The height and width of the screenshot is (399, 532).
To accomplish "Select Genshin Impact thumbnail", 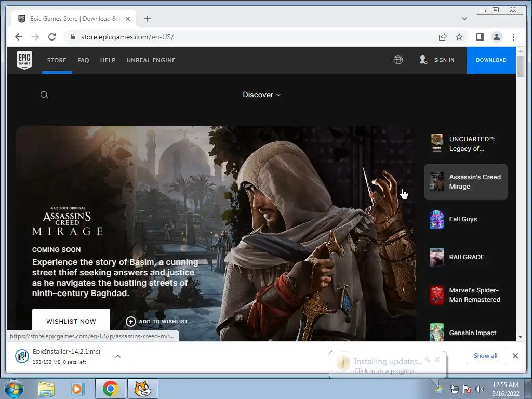I will tap(436, 332).
